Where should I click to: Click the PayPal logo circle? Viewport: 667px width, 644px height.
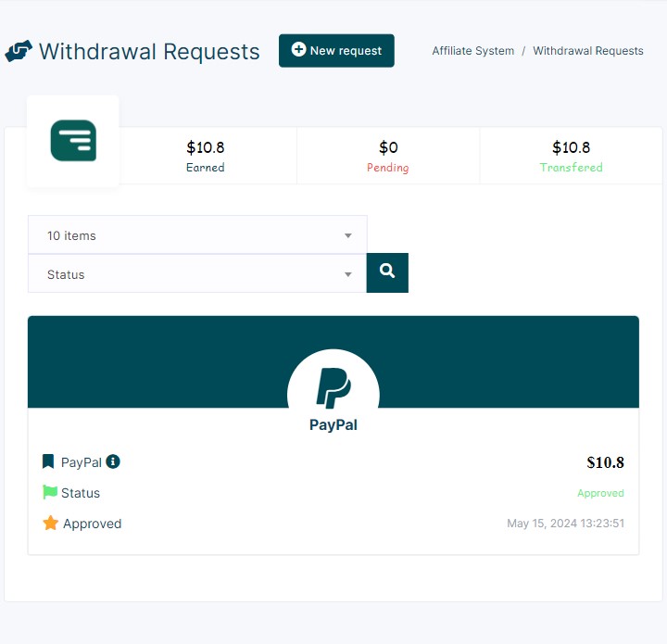click(333, 388)
